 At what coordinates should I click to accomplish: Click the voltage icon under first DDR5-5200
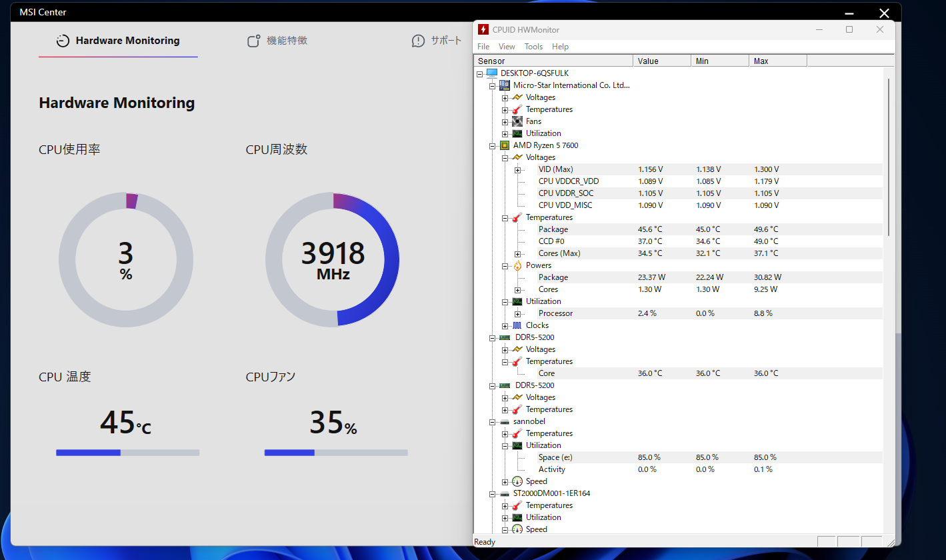click(517, 349)
